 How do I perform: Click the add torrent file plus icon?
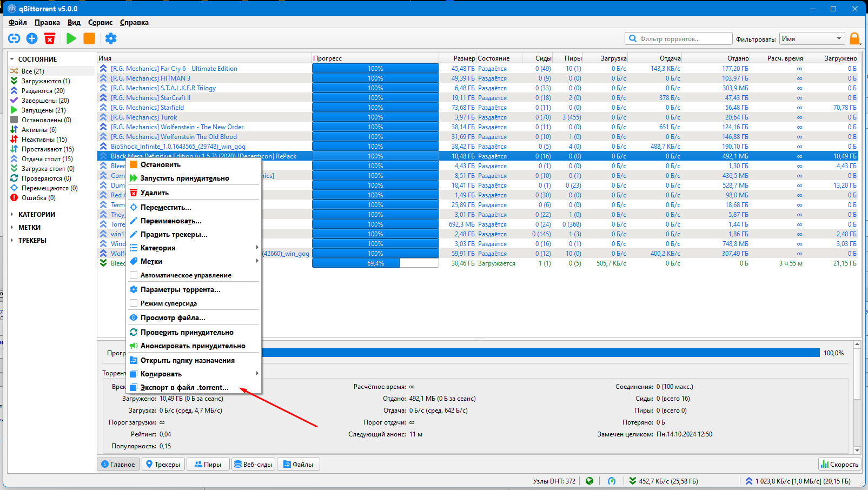tap(32, 38)
